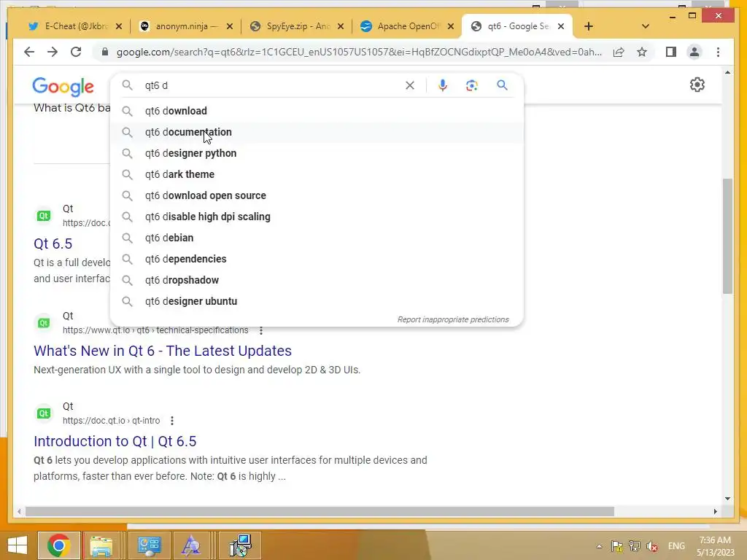The height and width of the screenshot is (560, 747).
Task: Close the E-Cheat Twitter tab
Action: [x=119, y=26]
